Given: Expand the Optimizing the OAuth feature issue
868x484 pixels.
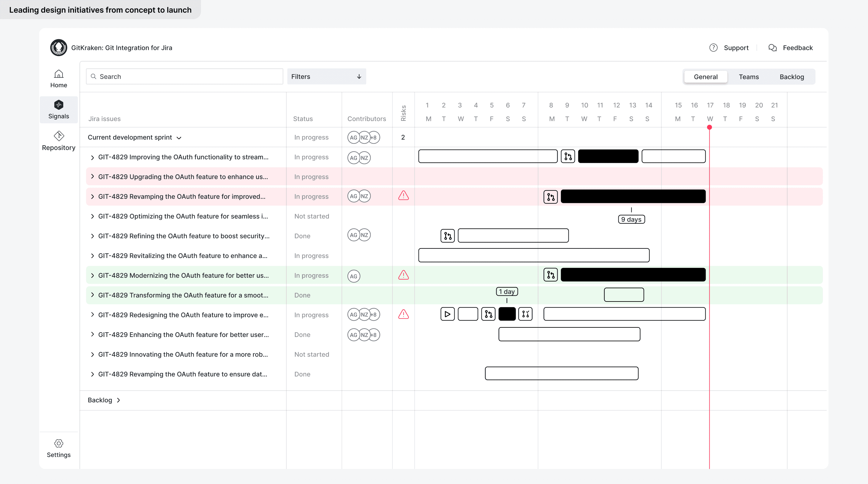Looking at the screenshot, I should 92,216.
